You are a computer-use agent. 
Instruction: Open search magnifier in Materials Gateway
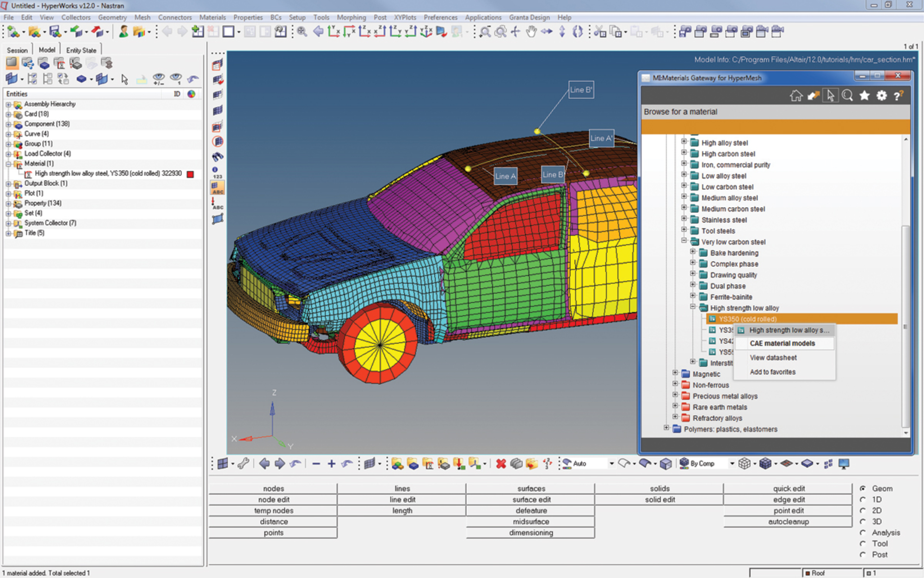(x=847, y=96)
